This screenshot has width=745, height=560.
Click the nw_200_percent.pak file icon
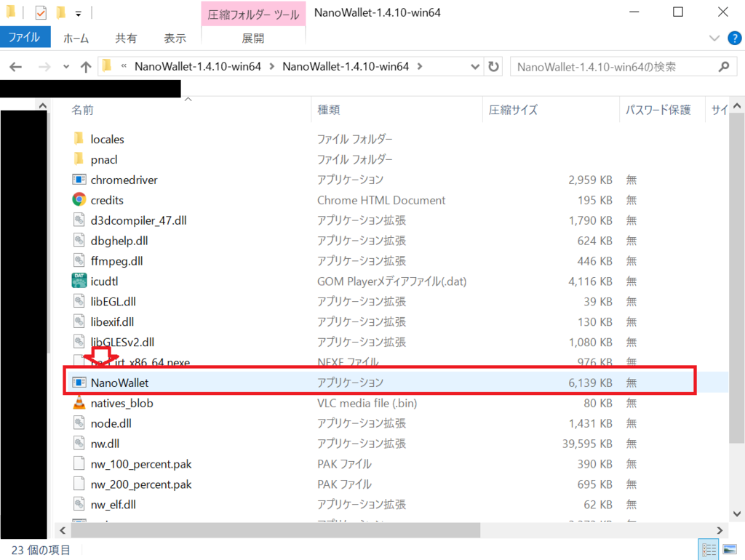click(x=79, y=484)
